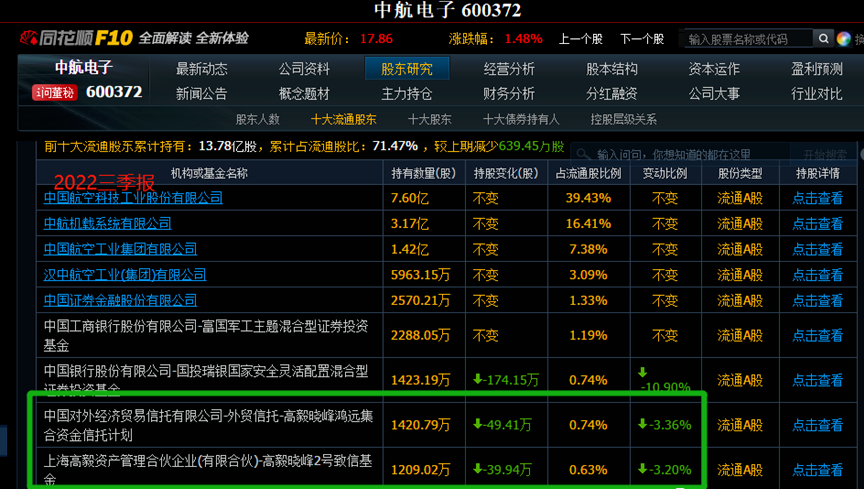Click the colorful browser icon near search
Viewport: 864px width, 489px height.
pyautogui.click(x=844, y=39)
